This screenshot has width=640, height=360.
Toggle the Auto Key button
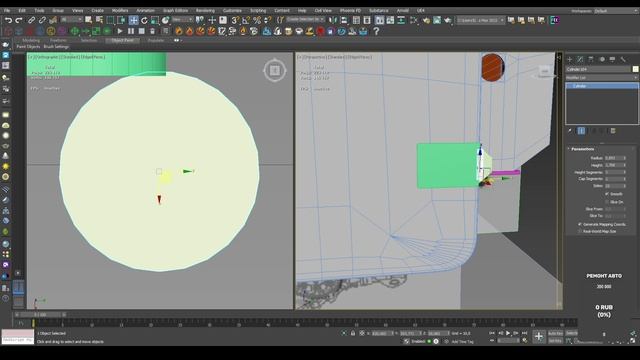pyautogui.click(x=555, y=333)
